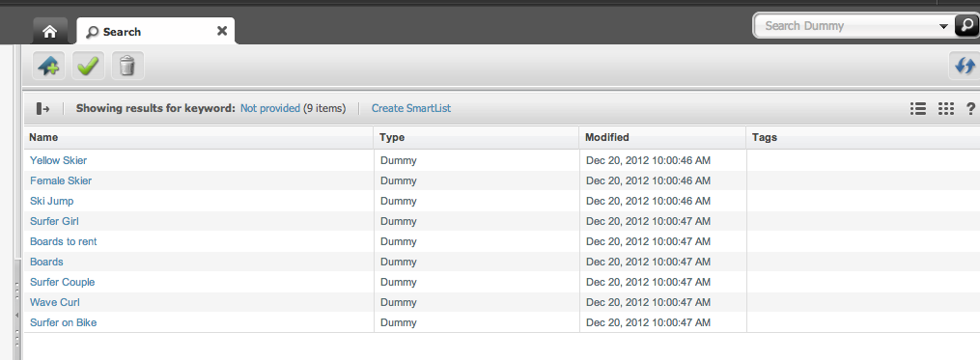
Task: Select the Dummy type cell for Yellow Skier
Action: (x=476, y=160)
